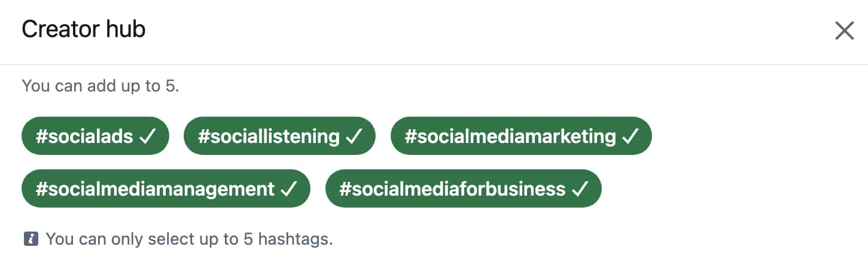
Task: Click the checkmark on #sociallistening pill
Action: coord(354,137)
